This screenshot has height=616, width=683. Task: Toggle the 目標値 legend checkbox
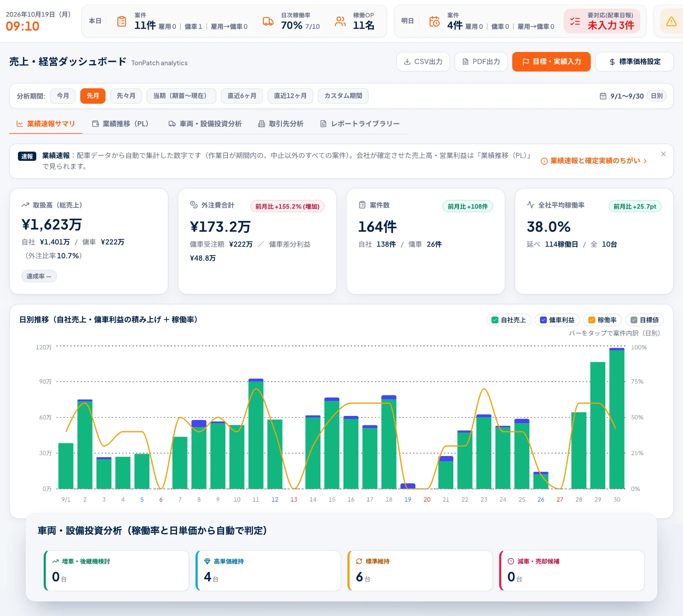point(634,320)
